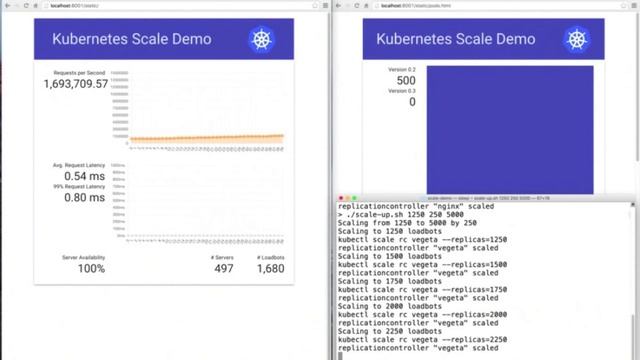Click the 'Scaling to 1500 loadbots' line
This screenshot has height=360, width=640.
coord(389,256)
